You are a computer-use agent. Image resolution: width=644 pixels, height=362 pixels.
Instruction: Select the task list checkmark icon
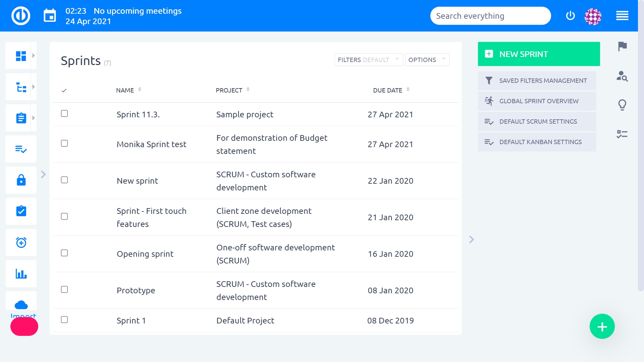point(21,149)
